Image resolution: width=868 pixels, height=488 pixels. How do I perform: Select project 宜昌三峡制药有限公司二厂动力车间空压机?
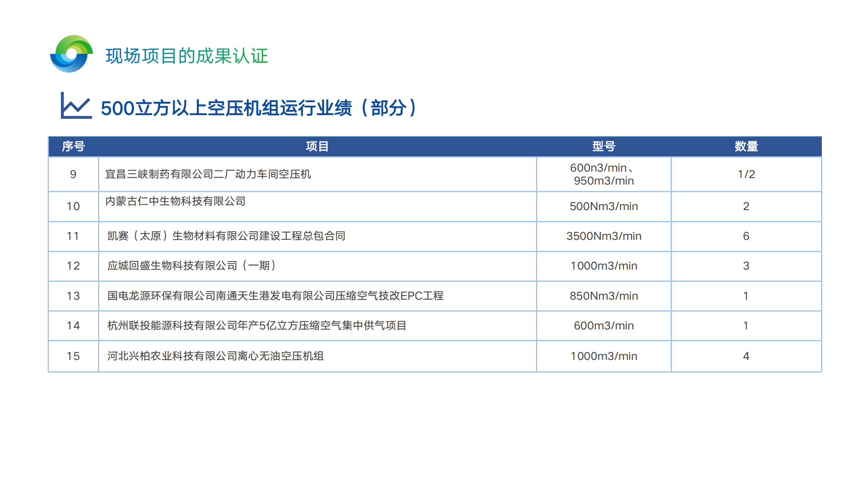click(x=208, y=174)
